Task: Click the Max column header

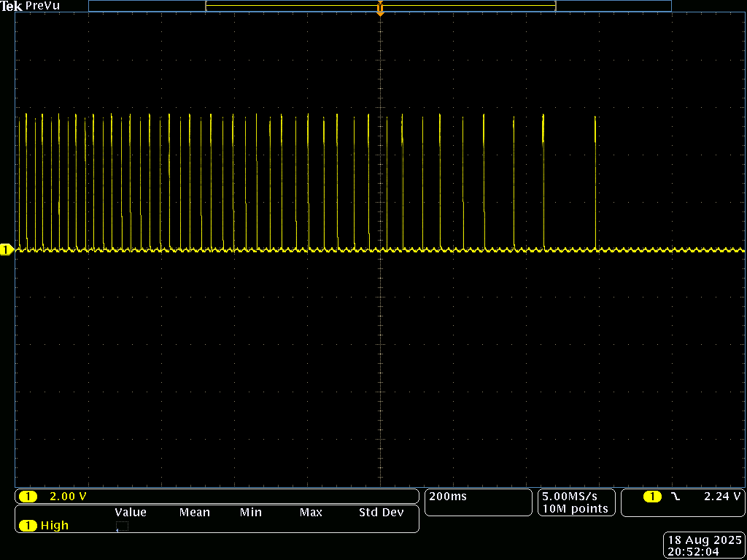Action: point(311,513)
